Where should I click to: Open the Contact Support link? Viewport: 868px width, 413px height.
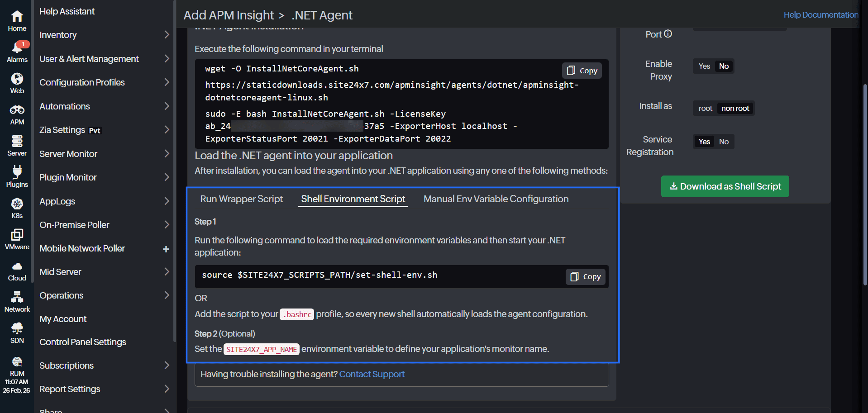coord(372,374)
